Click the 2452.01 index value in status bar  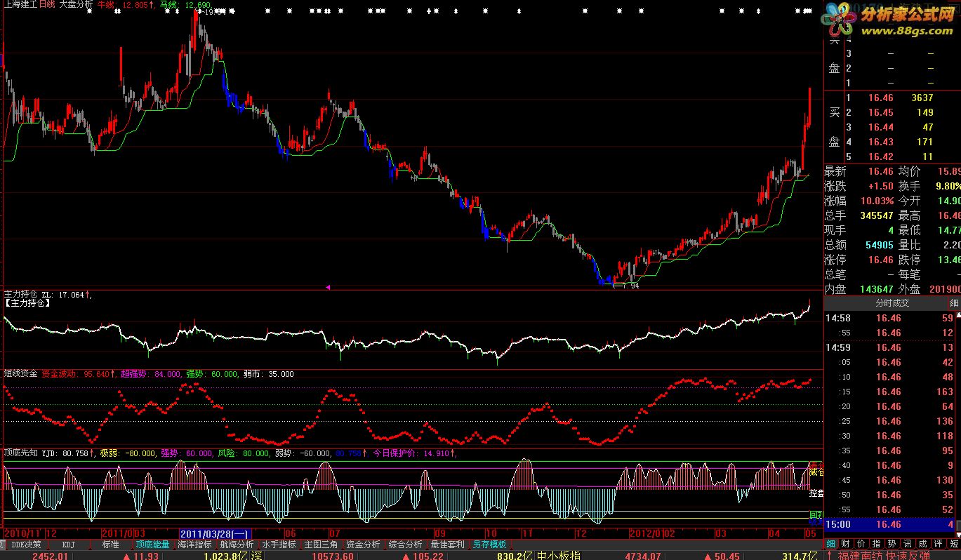coord(48,555)
